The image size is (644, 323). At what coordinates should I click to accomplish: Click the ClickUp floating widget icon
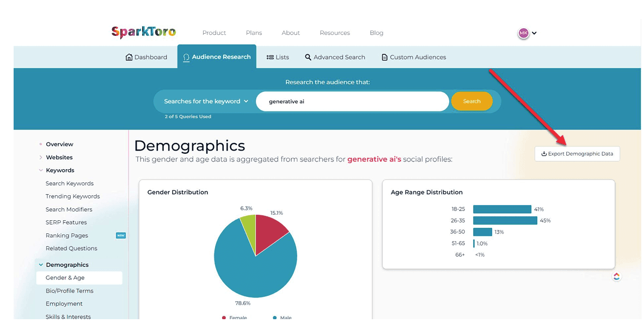pyautogui.click(x=616, y=277)
